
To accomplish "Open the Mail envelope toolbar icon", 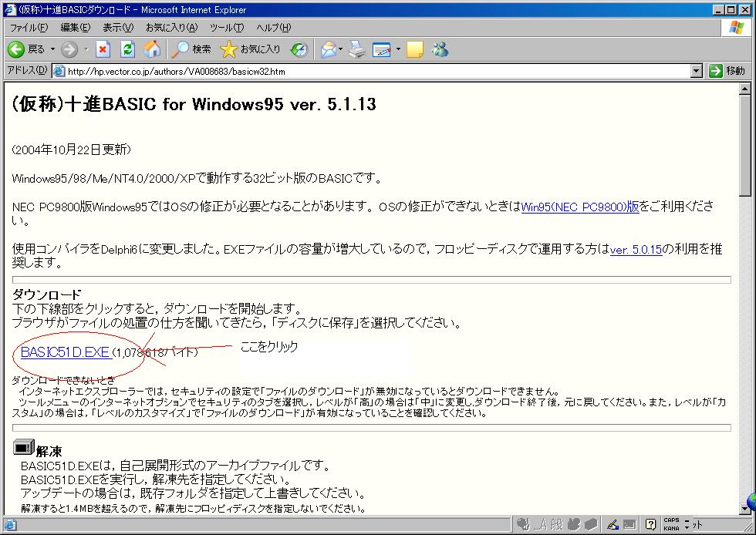I will (329, 49).
